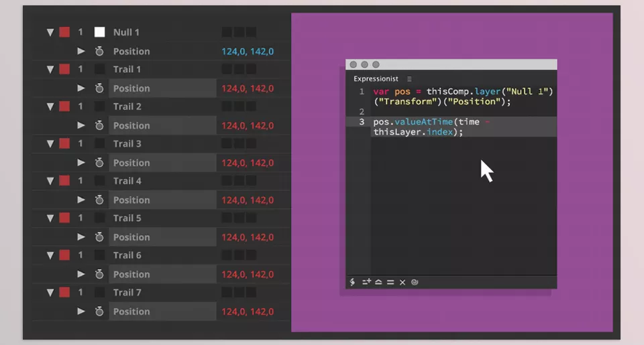Image resolution: width=644 pixels, height=345 pixels.
Task: Click the "Expressionist" panel title tab
Action: coord(376,79)
